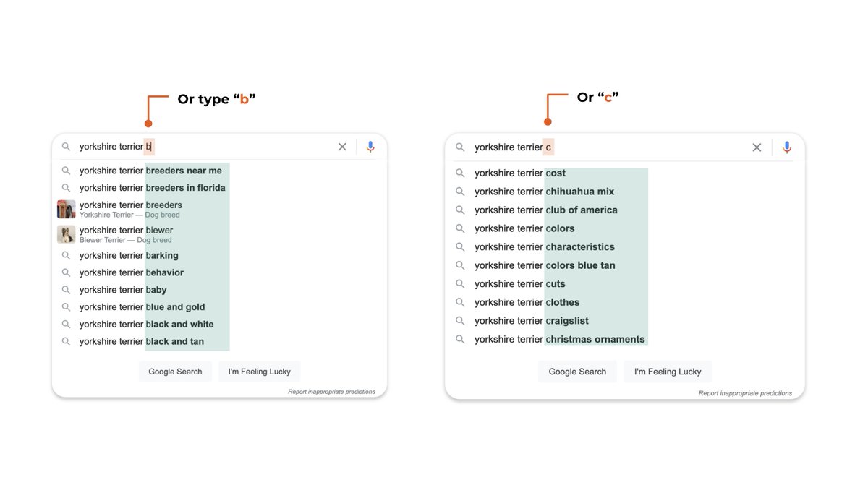Click search icon beside 'black and white'

(66, 325)
